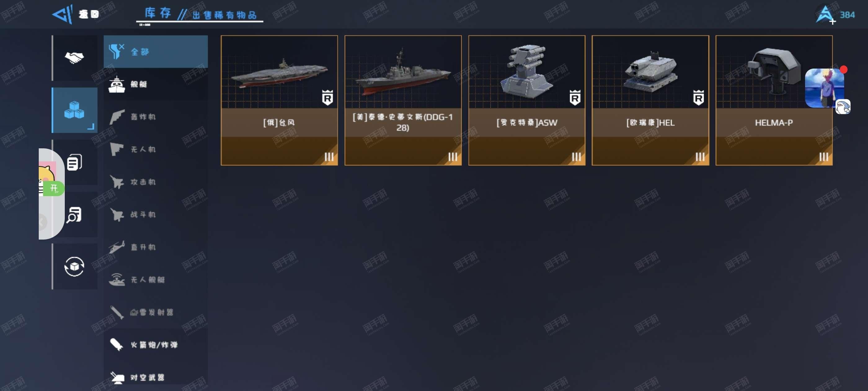Screen dimensions: 868x391
Task: Tap the back arrow icon at top left
Action: tap(63, 14)
